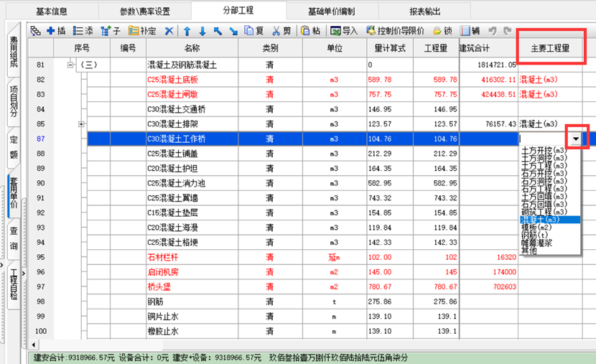Click the blue X delete icon
The width and height of the screenshot is (596, 364).
click(169, 31)
